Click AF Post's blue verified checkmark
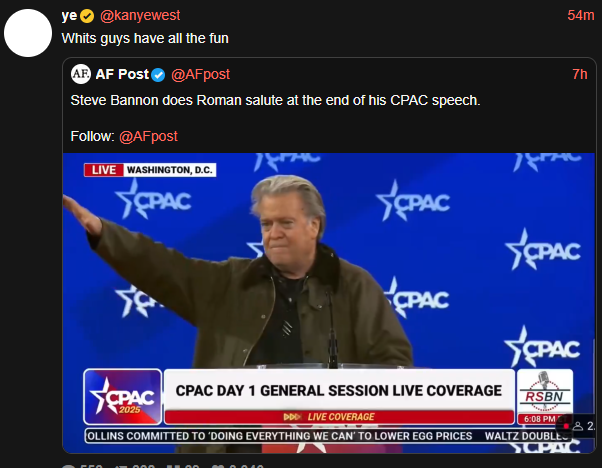This screenshot has height=468, width=602. [158, 75]
